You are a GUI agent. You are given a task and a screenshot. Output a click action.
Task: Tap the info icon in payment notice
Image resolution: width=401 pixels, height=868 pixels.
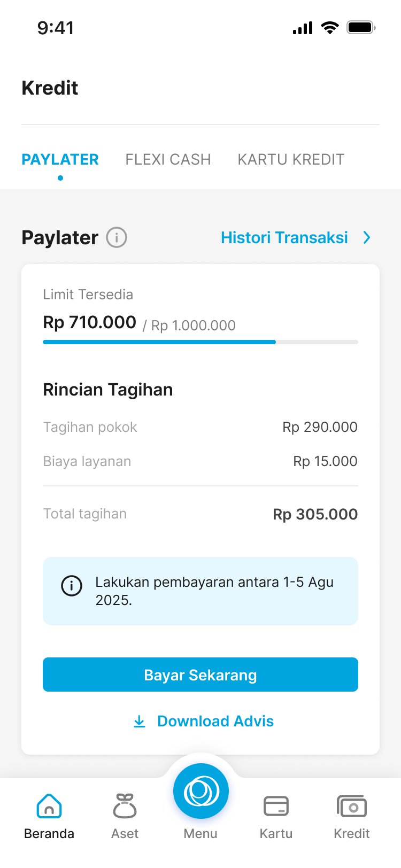tap(72, 586)
